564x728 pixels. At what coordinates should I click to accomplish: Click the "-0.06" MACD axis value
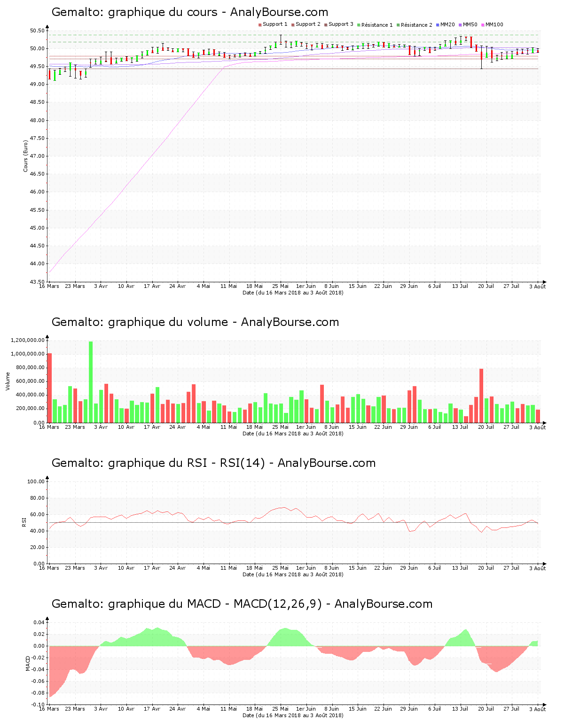[x=38, y=681]
